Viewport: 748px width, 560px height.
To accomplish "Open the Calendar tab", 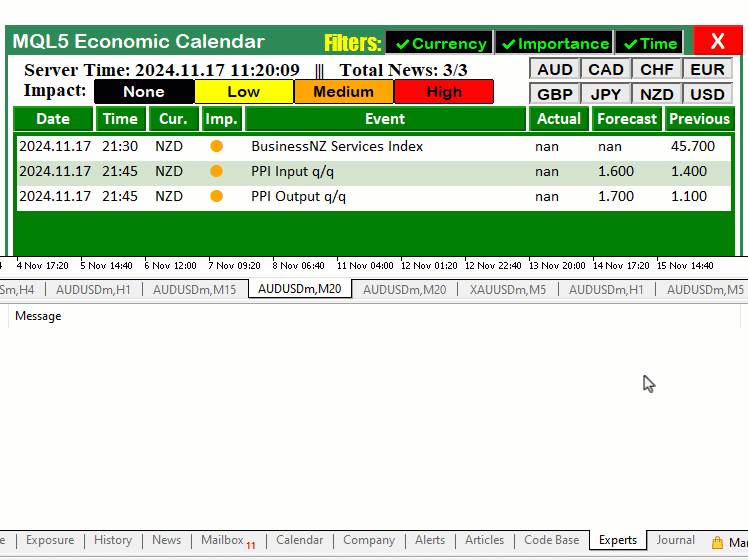I will click(x=300, y=540).
